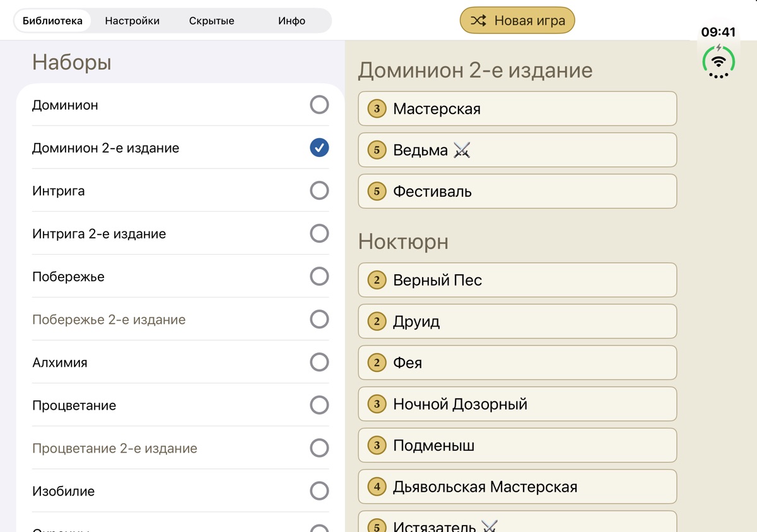This screenshot has width=757, height=532.
Task: Switch to the Библиотека tab
Action: click(x=52, y=20)
